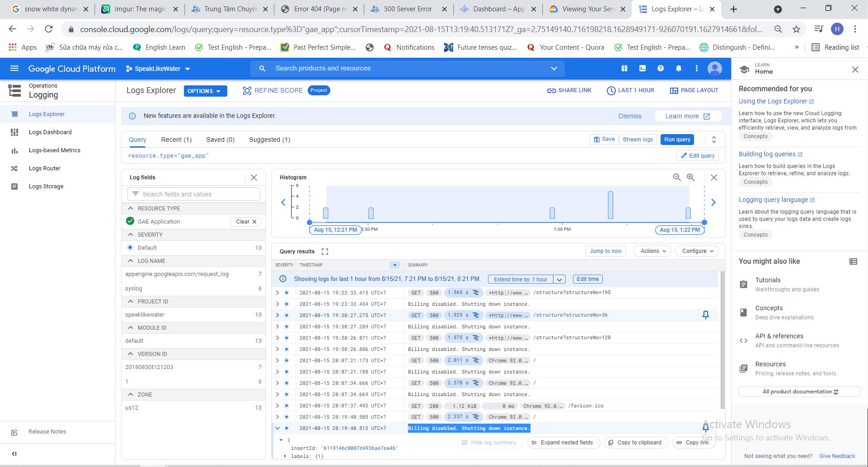Clear the GAE Application filter
Image resolution: width=868 pixels, height=467 pixels.
pyautogui.click(x=246, y=222)
